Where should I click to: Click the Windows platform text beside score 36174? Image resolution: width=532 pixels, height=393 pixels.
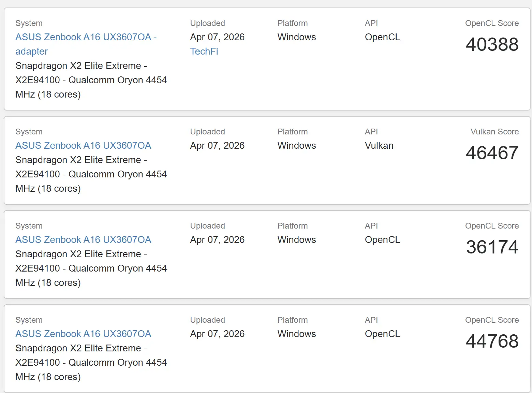pos(297,239)
